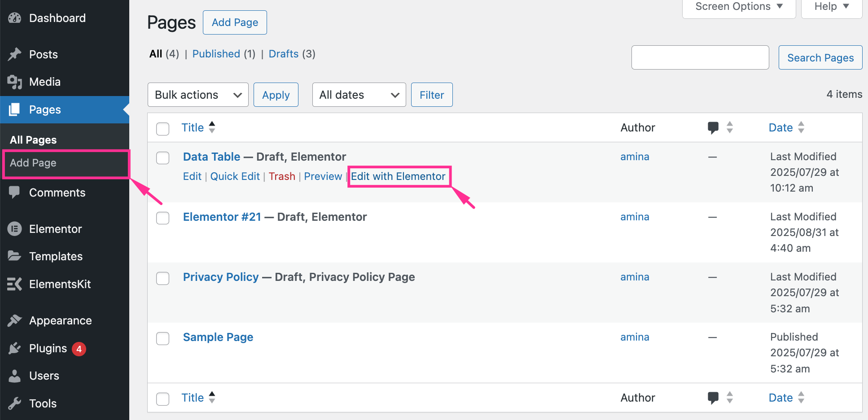
Task: Check the Data Table row checkbox
Action: point(162,158)
